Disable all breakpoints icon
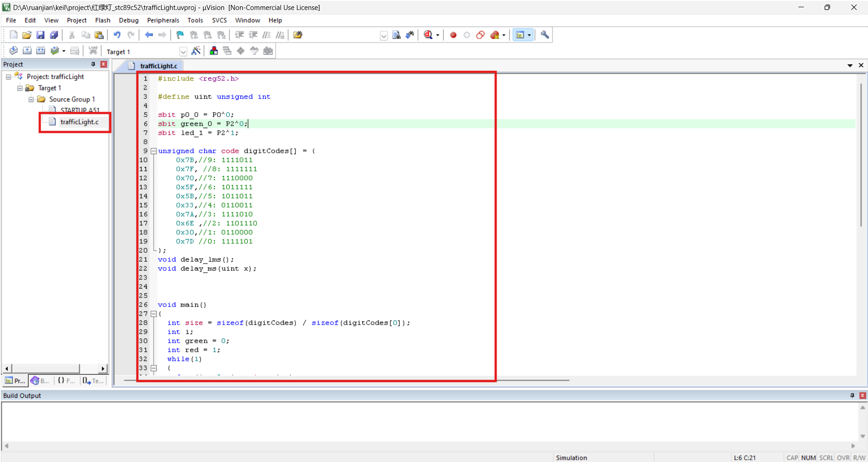This screenshot has height=462, width=868. point(480,35)
